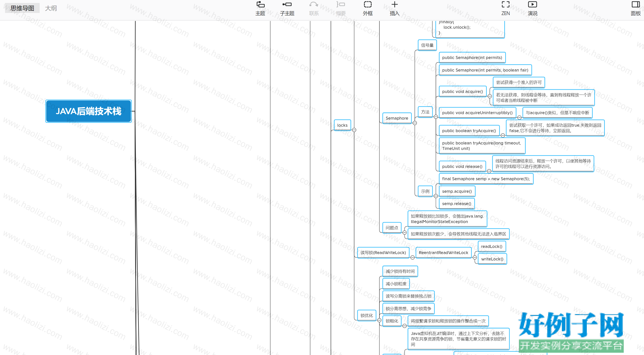Select the semp.acquire() node
644x355 pixels.
457,191
